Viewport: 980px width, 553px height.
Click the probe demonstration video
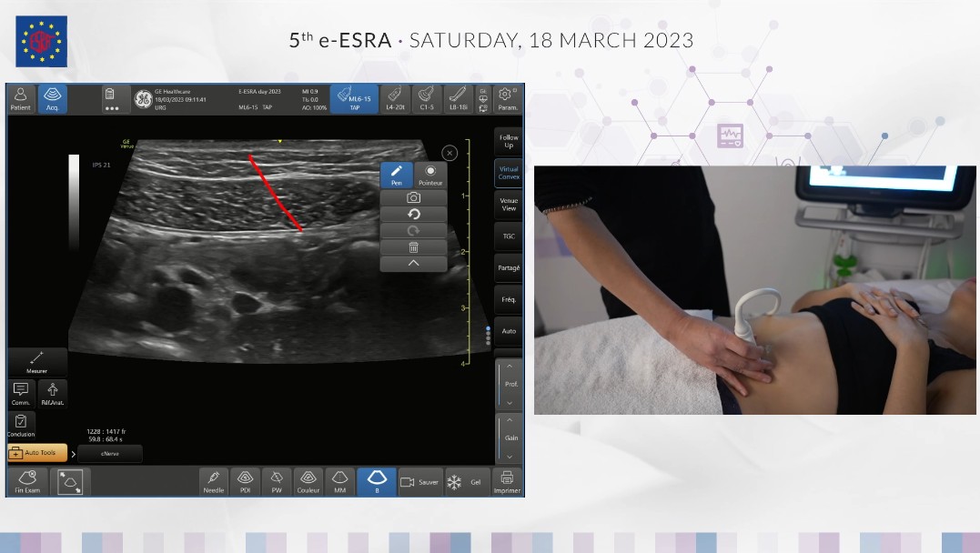pos(755,290)
